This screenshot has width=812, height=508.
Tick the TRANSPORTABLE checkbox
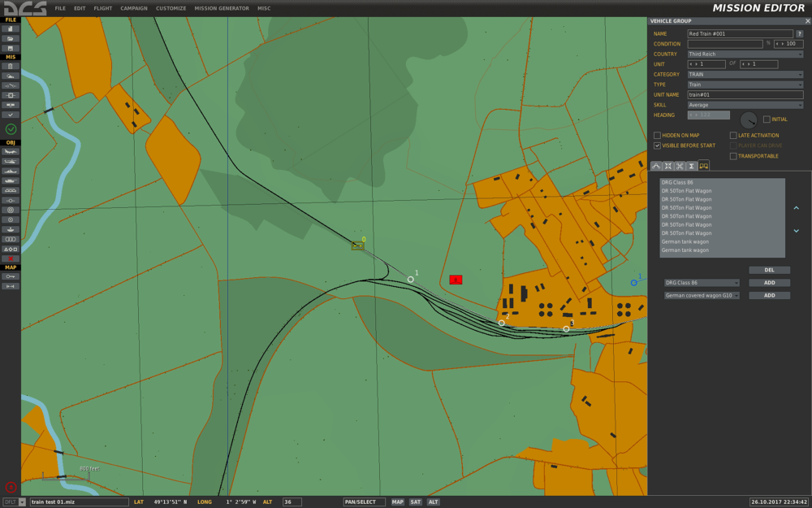(x=733, y=156)
